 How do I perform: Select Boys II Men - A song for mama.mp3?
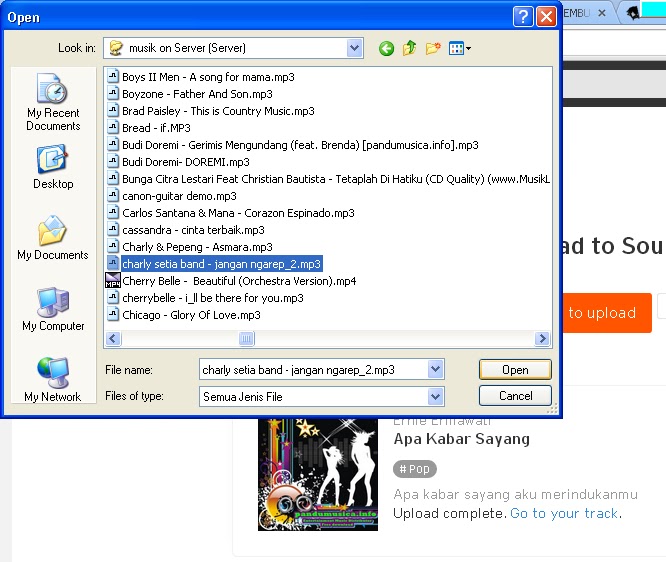pyautogui.click(x=200, y=77)
